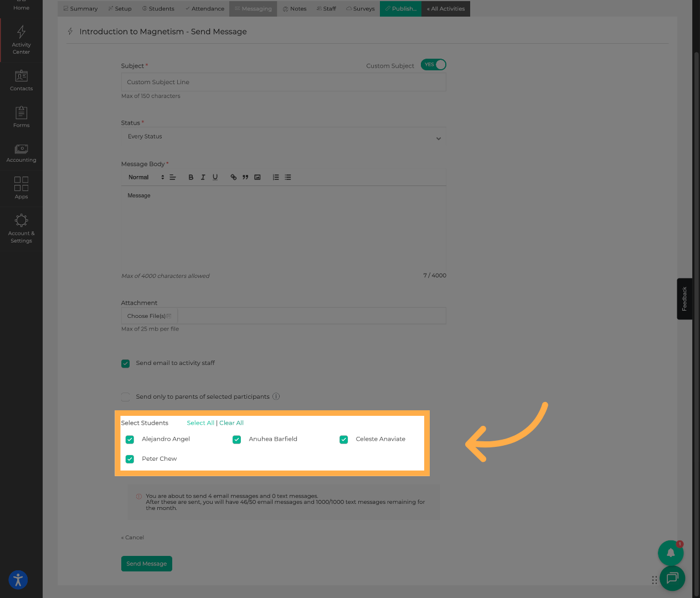Uncheck student Peter Chew

(129, 458)
